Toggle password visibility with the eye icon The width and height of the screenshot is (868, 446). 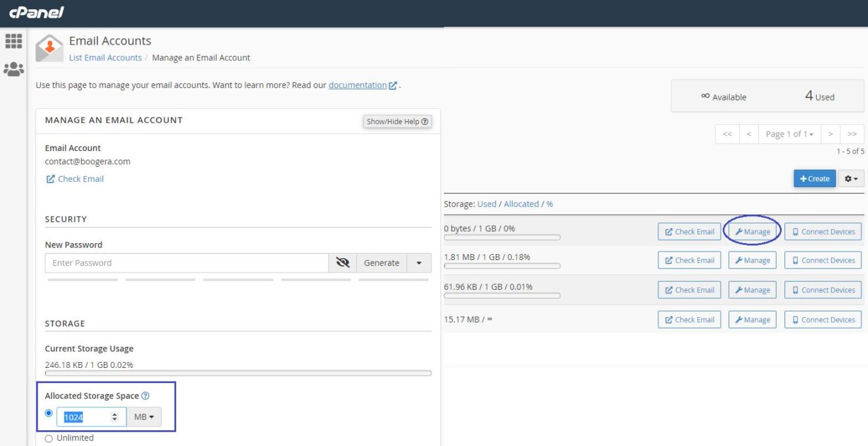pyautogui.click(x=343, y=262)
